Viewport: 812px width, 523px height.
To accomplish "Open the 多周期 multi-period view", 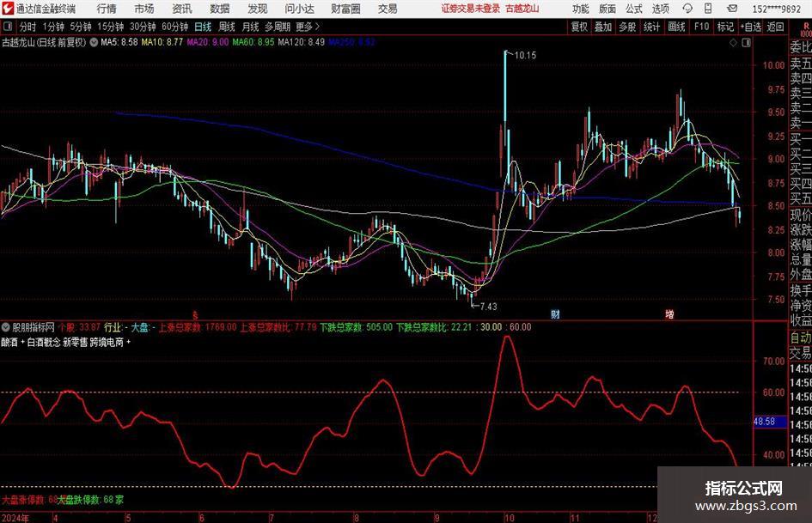I will 278,27.
